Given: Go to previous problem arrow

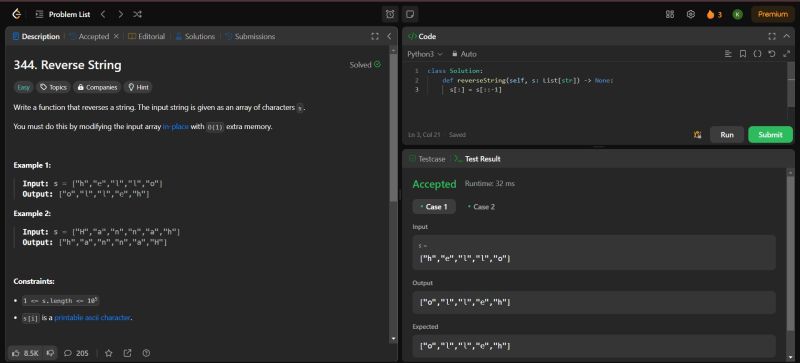Looking at the screenshot, I should (103, 14).
